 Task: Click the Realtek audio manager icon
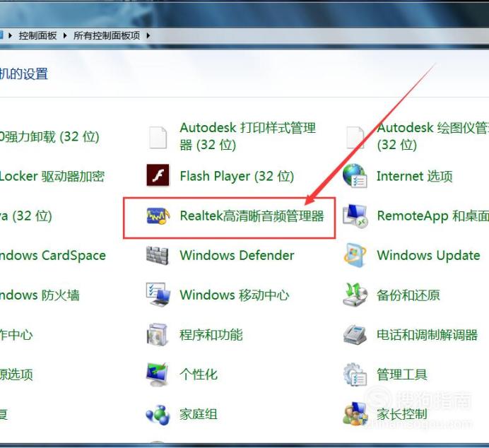pyautogui.click(x=158, y=216)
